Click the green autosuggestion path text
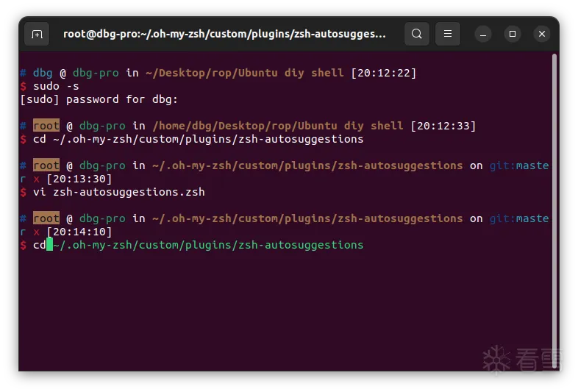The width and height of the screenshot is (578, 392). point(208,245)
